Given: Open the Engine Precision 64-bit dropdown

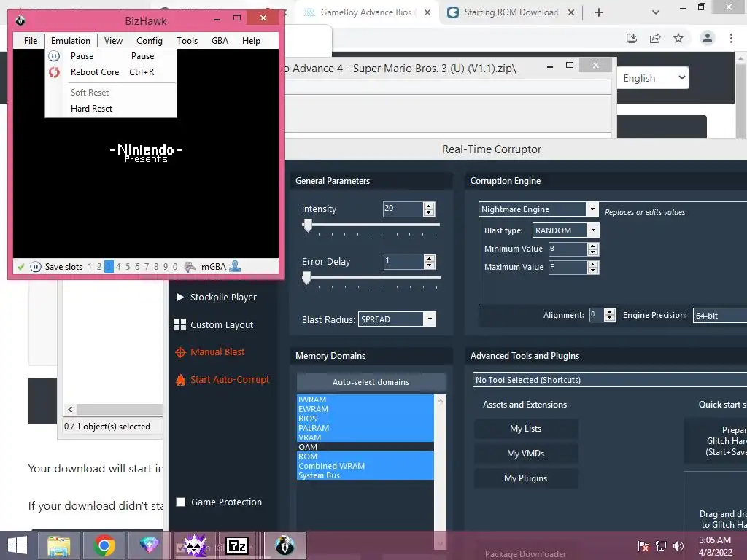Looking at the screenshot, I should (720, 315).
